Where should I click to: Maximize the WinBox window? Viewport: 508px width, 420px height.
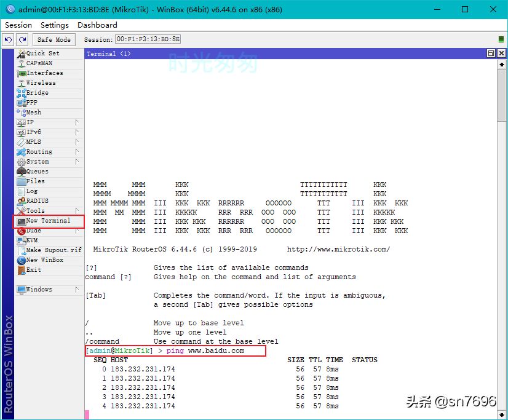coord(465,9)
